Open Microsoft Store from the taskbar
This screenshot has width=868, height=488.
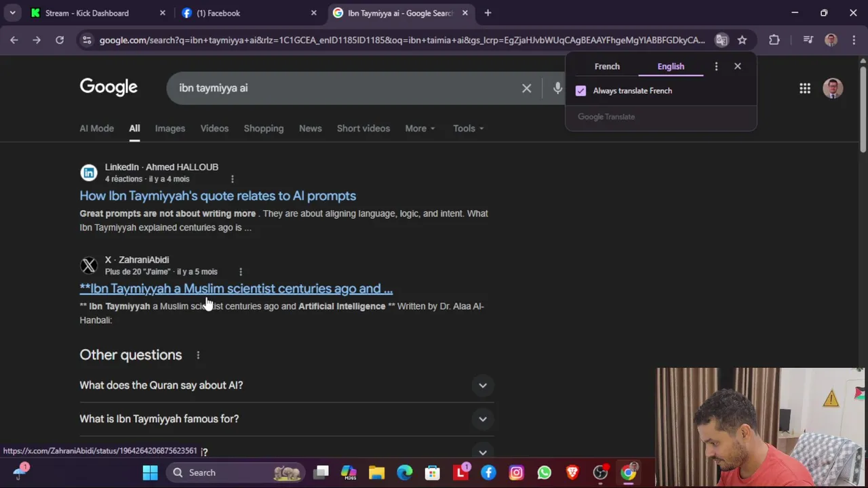click(432, 472)
